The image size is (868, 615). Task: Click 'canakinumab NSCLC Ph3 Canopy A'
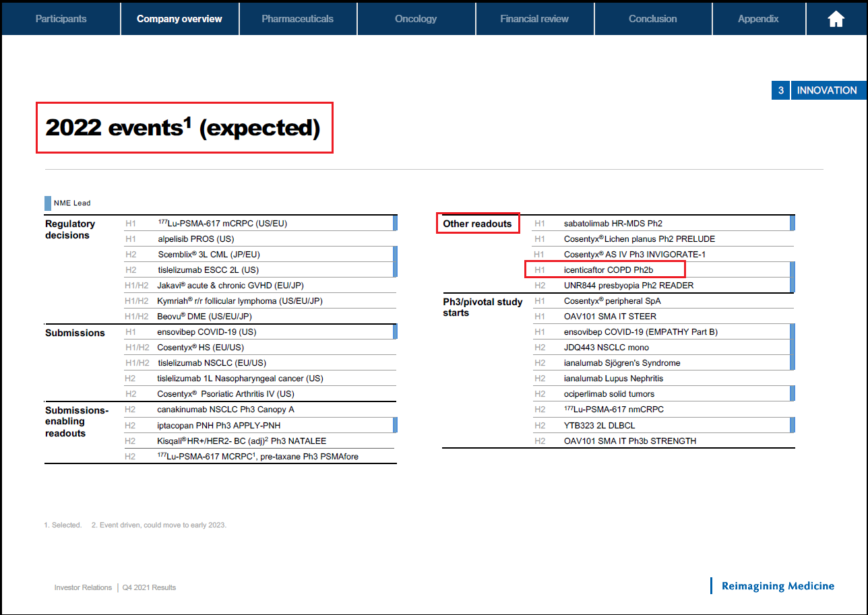tap(260, 409)
